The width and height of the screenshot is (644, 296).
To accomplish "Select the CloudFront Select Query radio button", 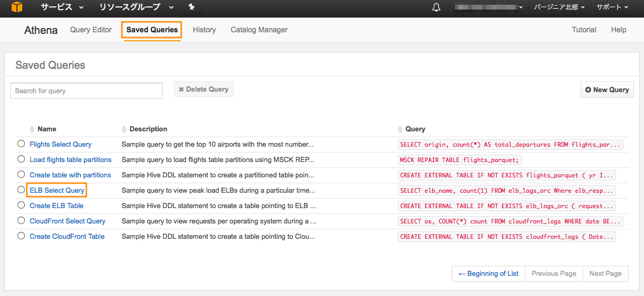I will tap(21, 220).
